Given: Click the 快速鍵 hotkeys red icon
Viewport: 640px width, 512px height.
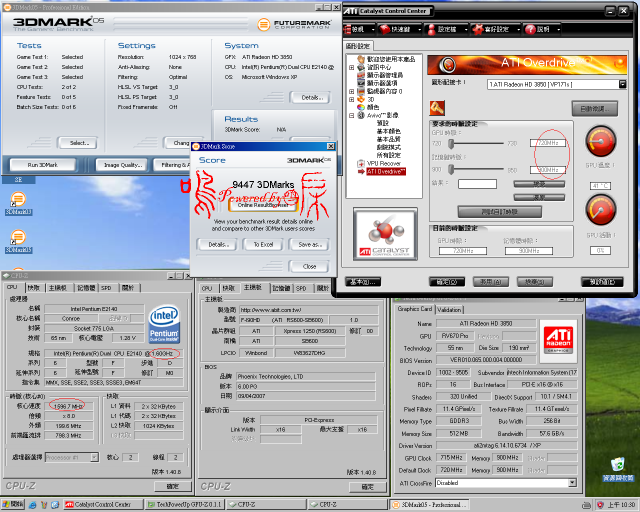Looking at the screenshot, I should click(x=384, y=29).
